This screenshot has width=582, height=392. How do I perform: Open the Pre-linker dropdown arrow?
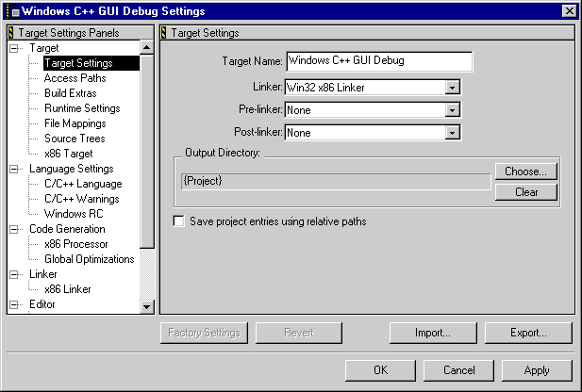click(x=453, y=110)
